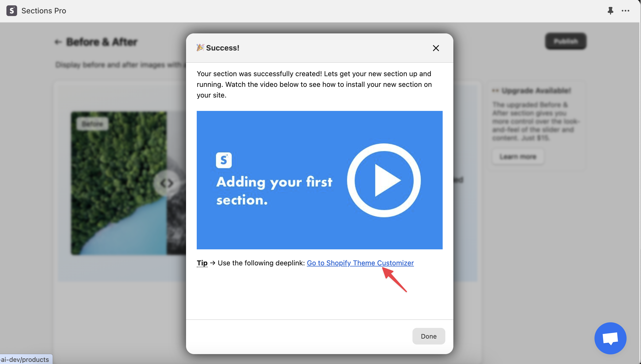The width and height of the screenshot is (641, 364).
Task: Click the Publish button top right
Action: coord(566,41)
